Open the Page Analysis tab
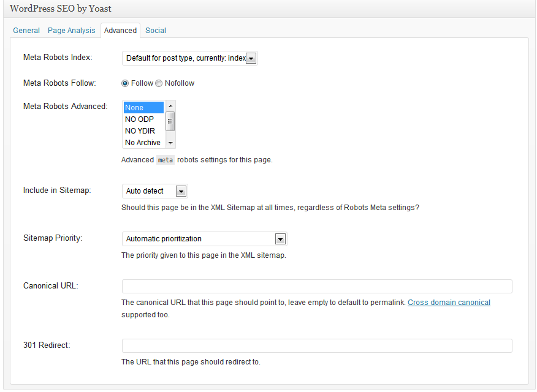 coord(71,30)
